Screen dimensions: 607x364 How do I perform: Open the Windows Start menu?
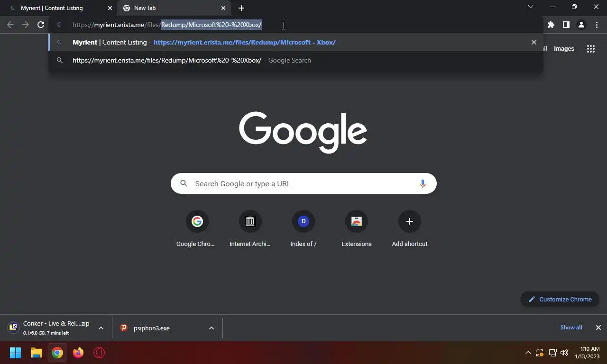click(16, 353)
